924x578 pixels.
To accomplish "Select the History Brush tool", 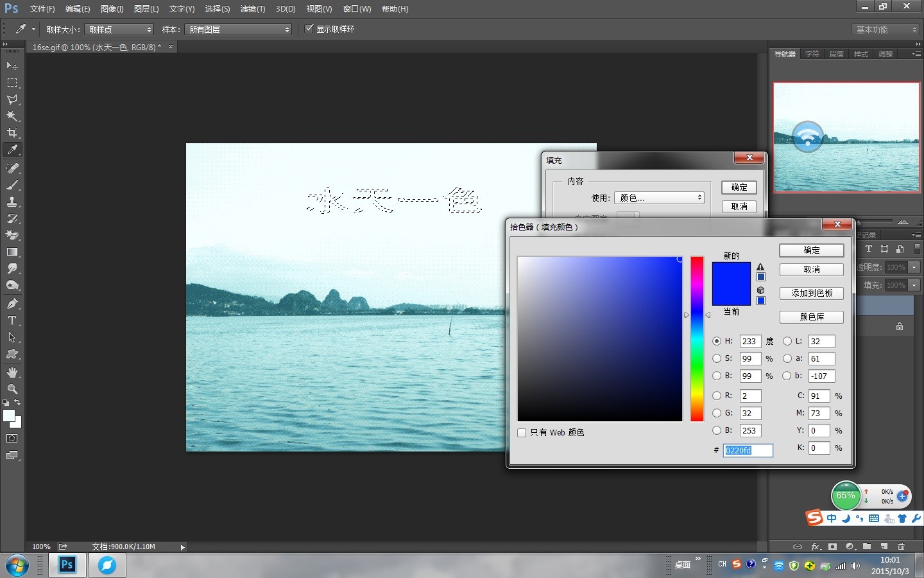I will point(12,218).
